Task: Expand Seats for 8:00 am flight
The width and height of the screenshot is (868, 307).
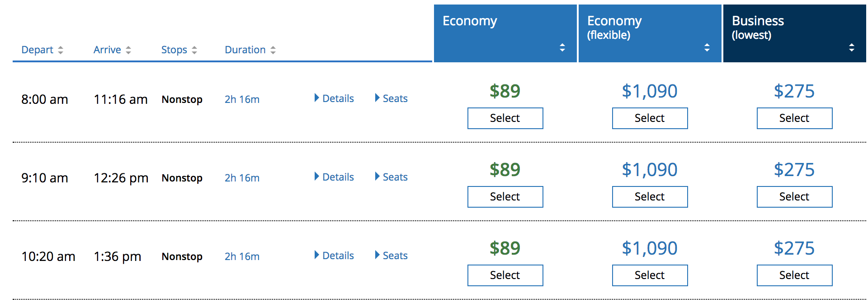Action: [x=391, y=98]
